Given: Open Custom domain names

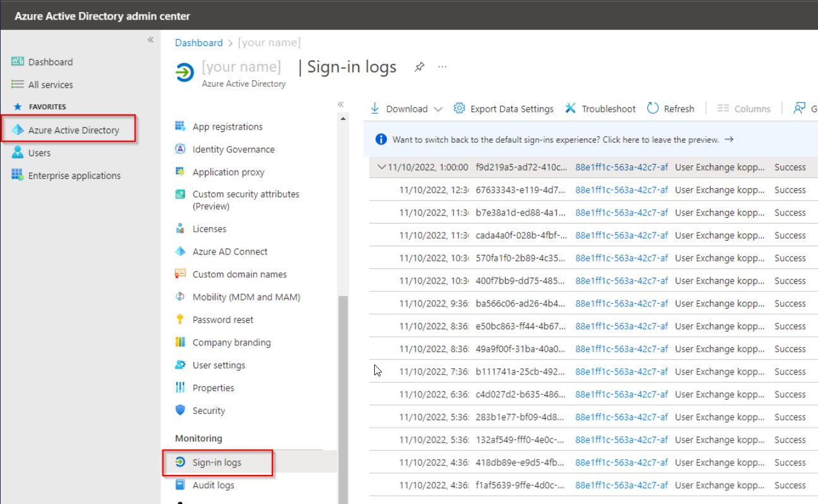Looking at the screenshot, I should (x=240, y=275).
